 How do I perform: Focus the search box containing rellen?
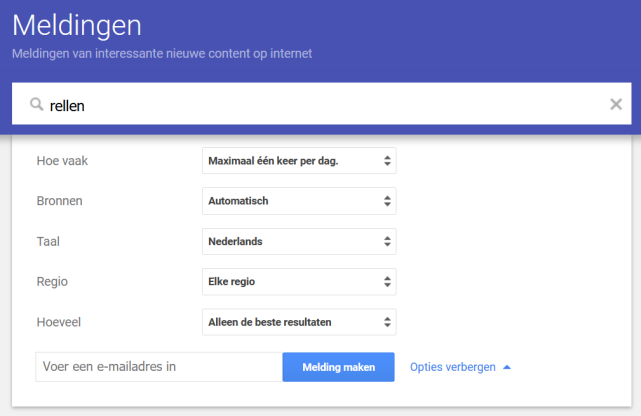coord(320,104)
